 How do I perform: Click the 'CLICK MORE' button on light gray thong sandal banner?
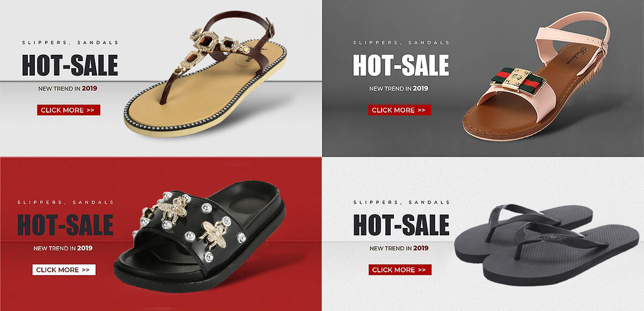click(x=69, y=110)
